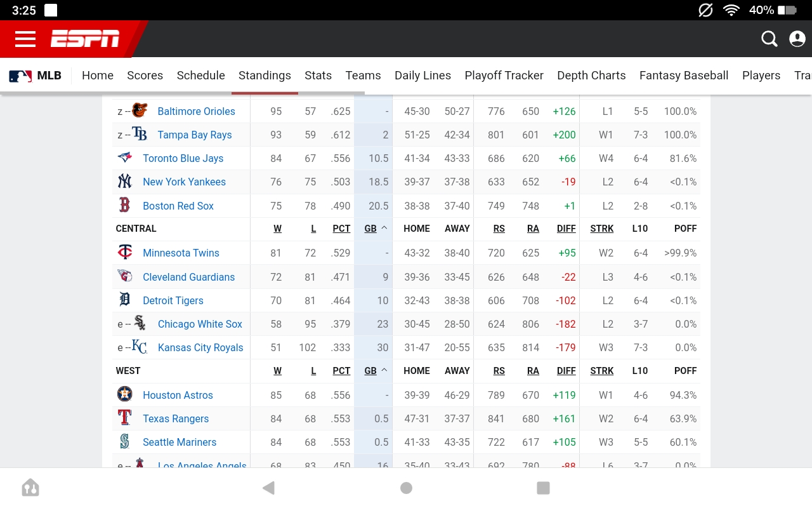Open the Seattle Mariners team link
The image size is (812, 508).
tap(180, 442)
